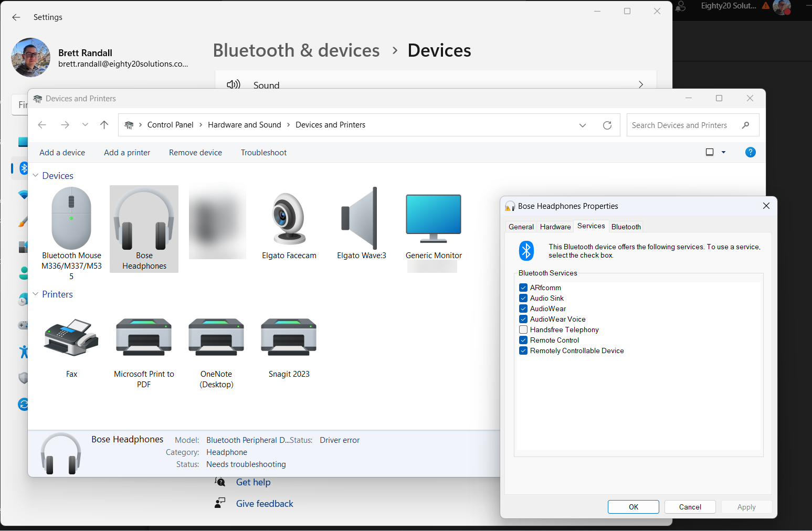The height and width of the screenshot is (531, 812).
Task: Go up one folder level
Action: click(104, 125)
